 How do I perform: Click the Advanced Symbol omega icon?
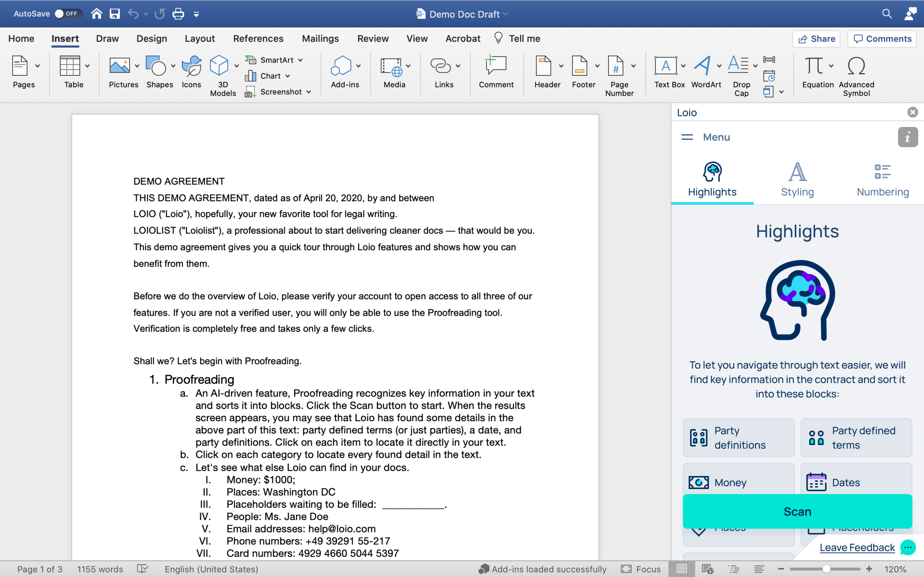856,66
